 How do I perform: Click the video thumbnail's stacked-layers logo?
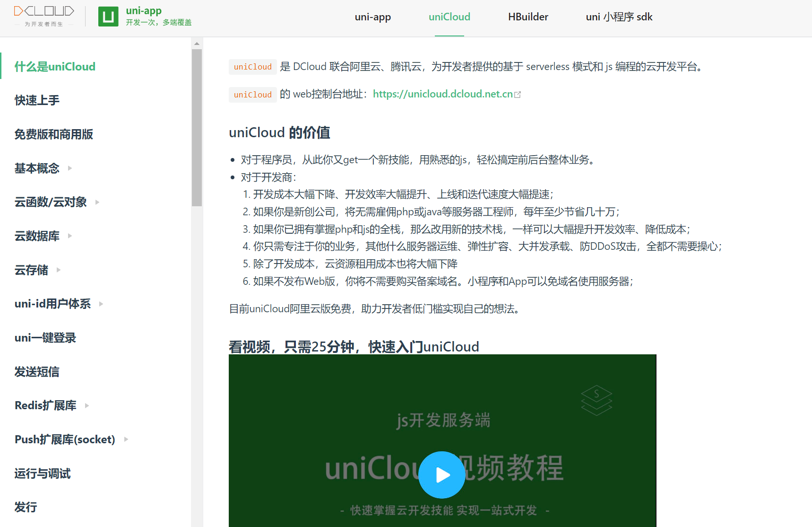(x=596, y=400)
